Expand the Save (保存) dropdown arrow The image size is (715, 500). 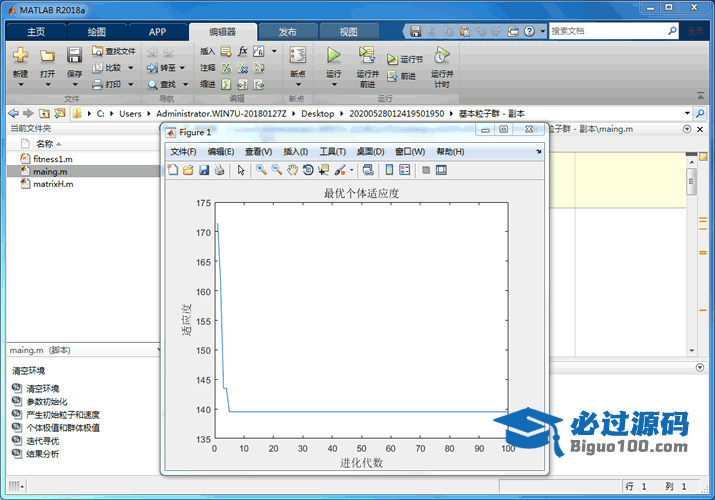(74, 85)
